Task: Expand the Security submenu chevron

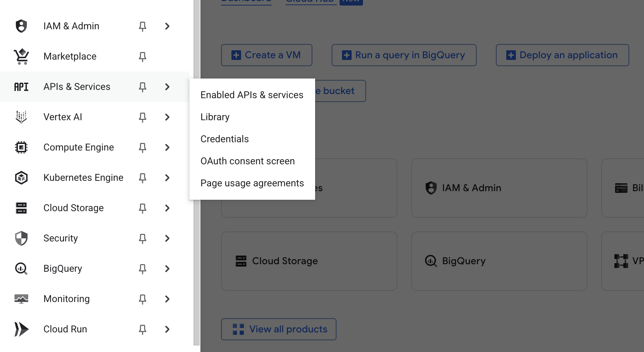Action: 167,238
